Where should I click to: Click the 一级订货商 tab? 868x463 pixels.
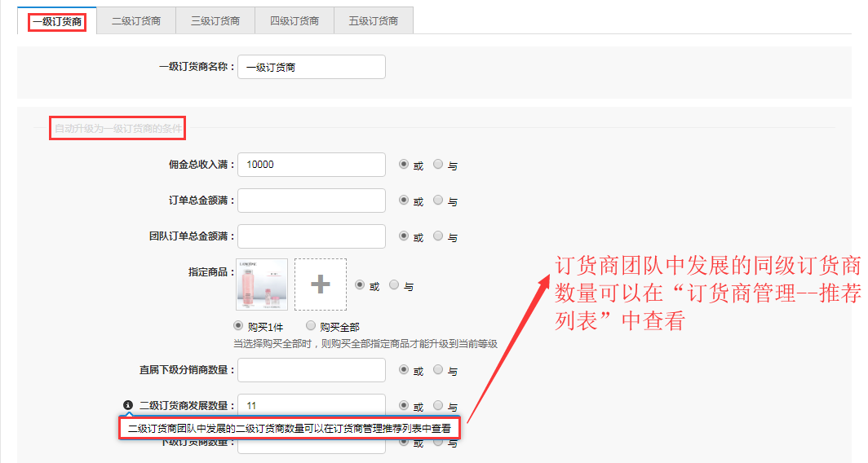coord(57,21)
